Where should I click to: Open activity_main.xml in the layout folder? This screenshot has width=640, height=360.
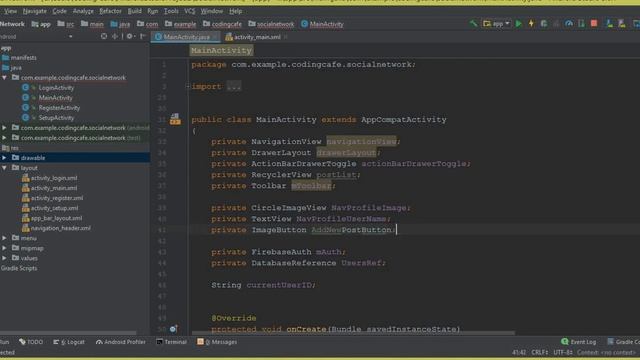[x=54, y=188]
